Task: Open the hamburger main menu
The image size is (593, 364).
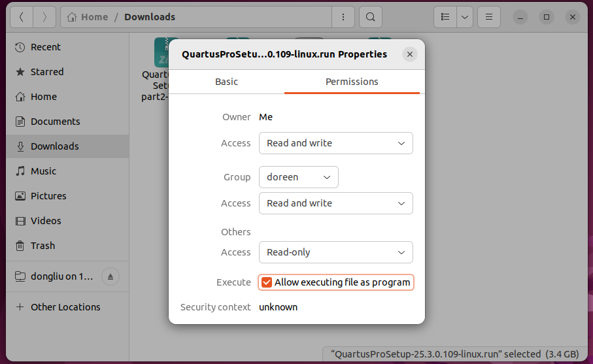Action: coord(489,17)
